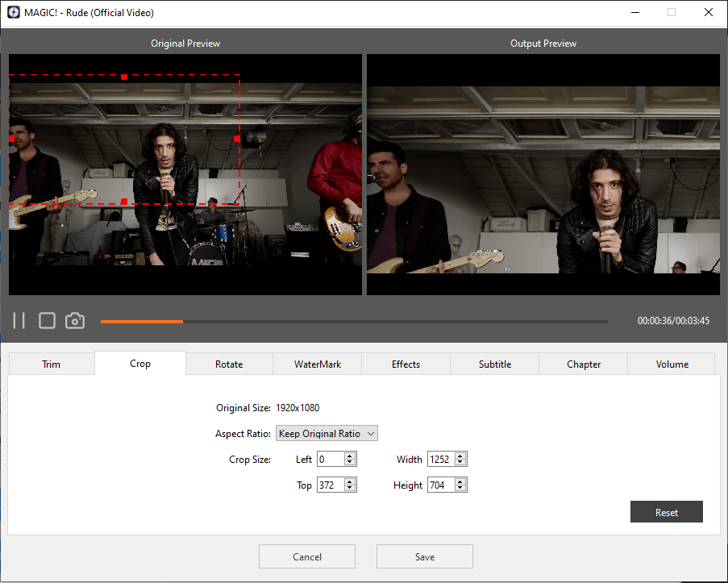
Task: Click inside the Width input field
Action: tap(440, 460)
